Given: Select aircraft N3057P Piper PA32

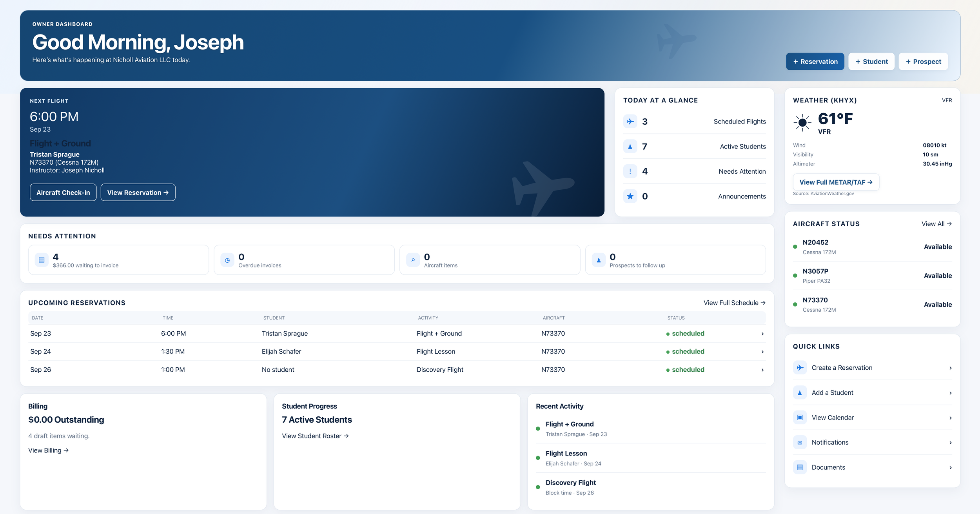Looking at the screenshot, I should (872, 276).
